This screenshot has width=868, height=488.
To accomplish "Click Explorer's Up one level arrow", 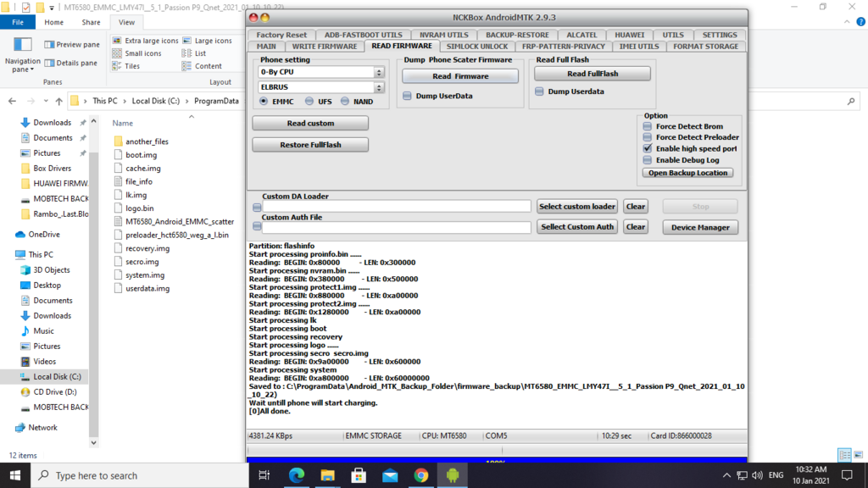I will (59, 102).
